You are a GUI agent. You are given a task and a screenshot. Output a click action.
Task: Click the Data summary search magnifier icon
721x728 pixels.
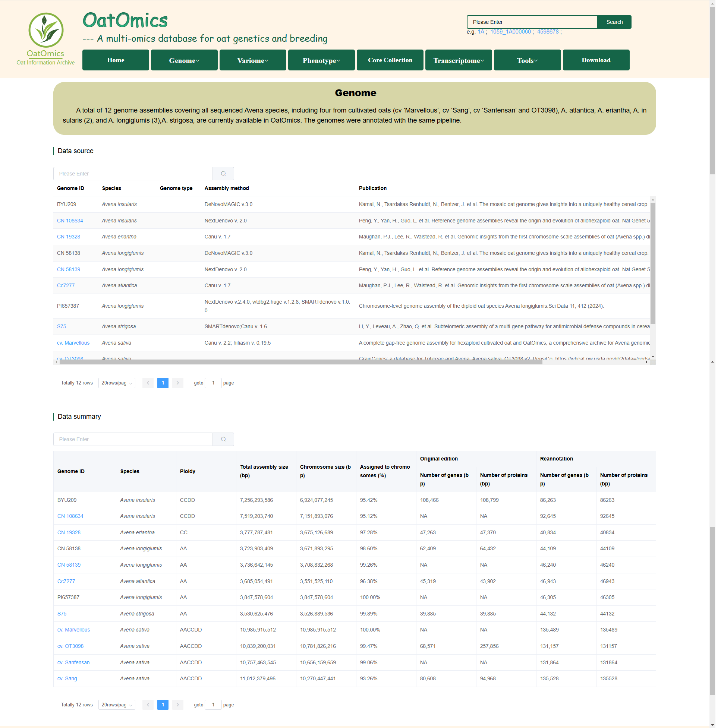tap(223, 439)
